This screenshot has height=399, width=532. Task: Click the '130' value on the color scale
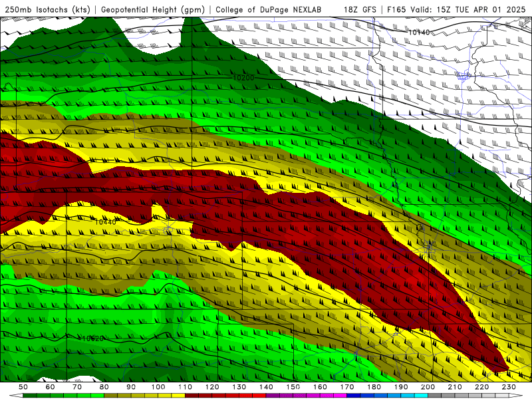[239, 387]
